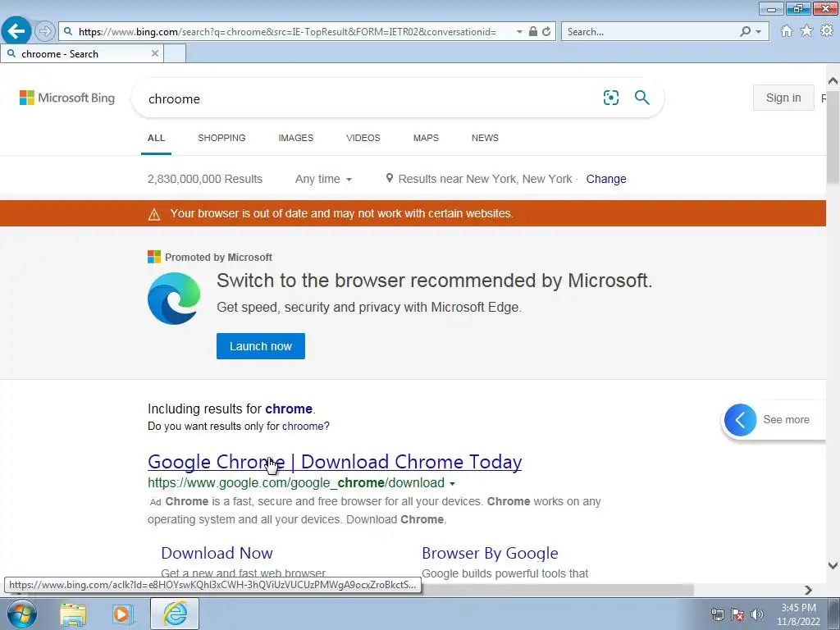
Task: Click the vertical scrollbar down arrow
Action: (x=833, y=565)
